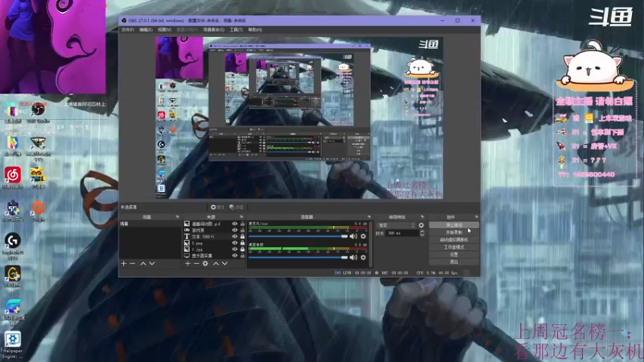Open the Wallpaper Engine desktop icon
The image size is (644, 362).
13,346
